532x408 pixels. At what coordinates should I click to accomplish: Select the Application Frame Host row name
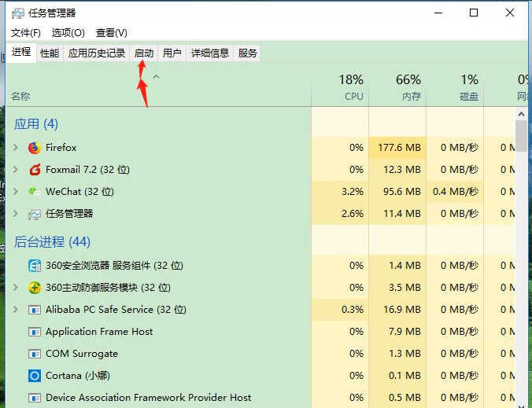point(99,332)
